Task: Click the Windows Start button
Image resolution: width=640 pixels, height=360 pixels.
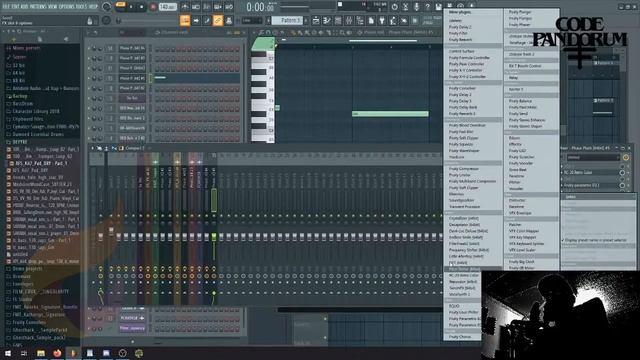Action: coord(8,353)
